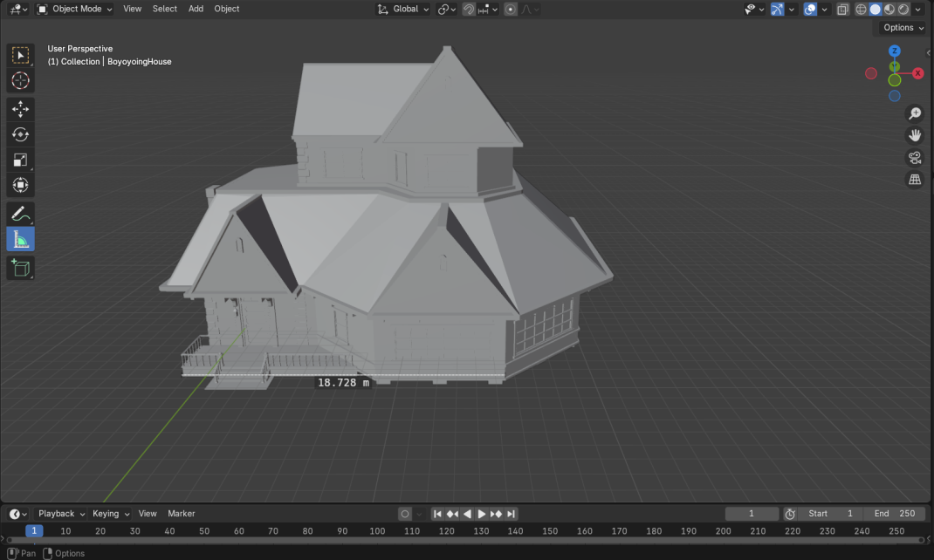934x560 pixels.
Task: Open the timeline Marker menu
Action: click(x=181, y=514)
